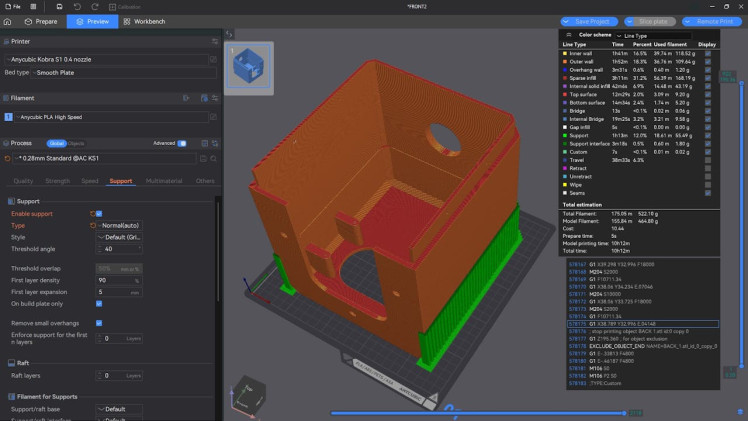
Task: Show Travel lines in display column
Action: 708,160
